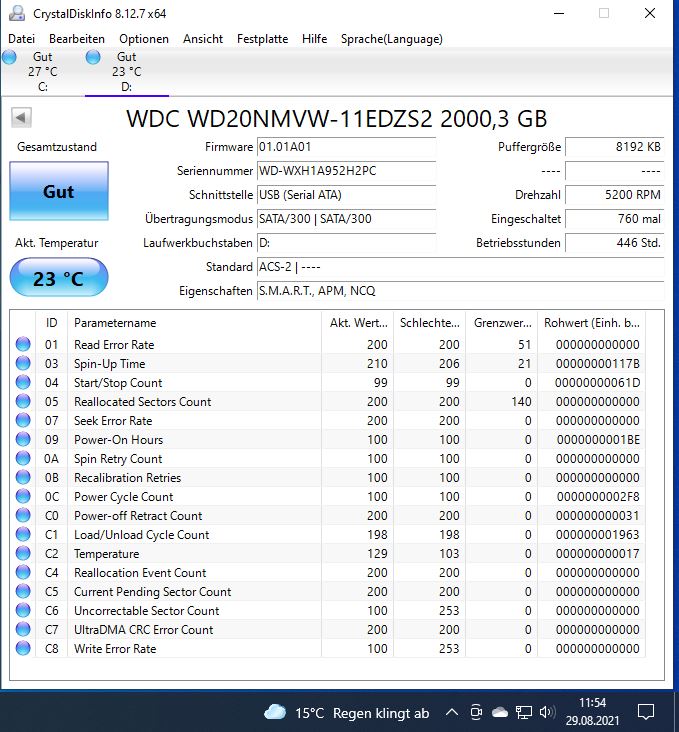Open the network tray icon
The image size is (679, 732).
(x=523, y=712)
